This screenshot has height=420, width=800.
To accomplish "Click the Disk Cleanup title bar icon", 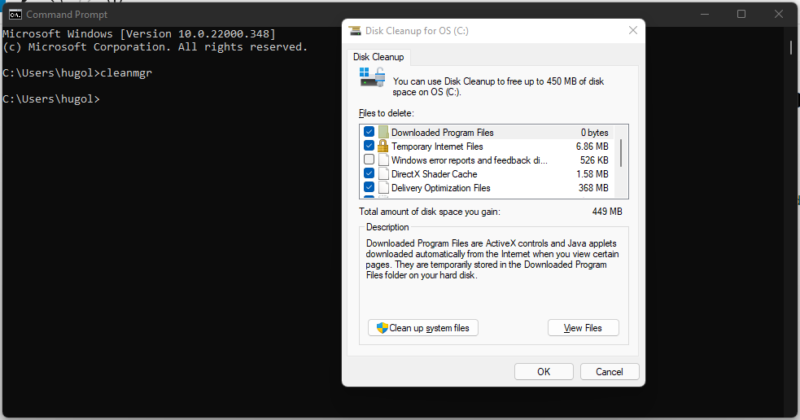I will click(x=355, y=31).
